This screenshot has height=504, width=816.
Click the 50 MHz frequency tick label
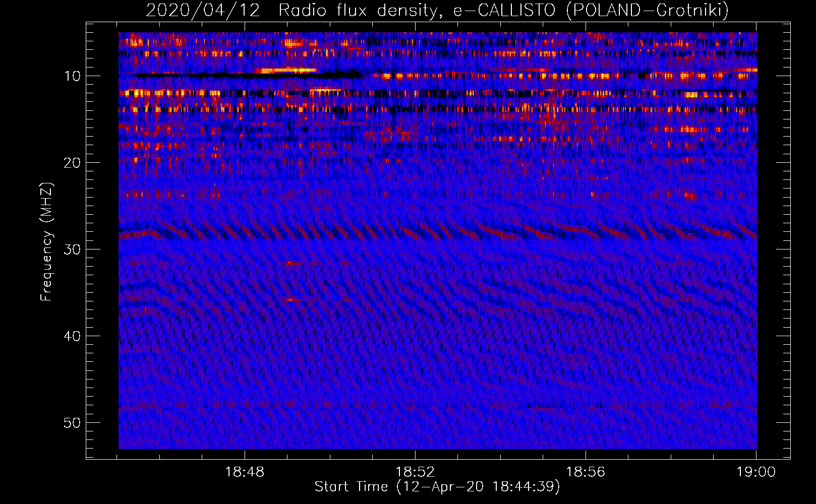click(x=72, y=423)
